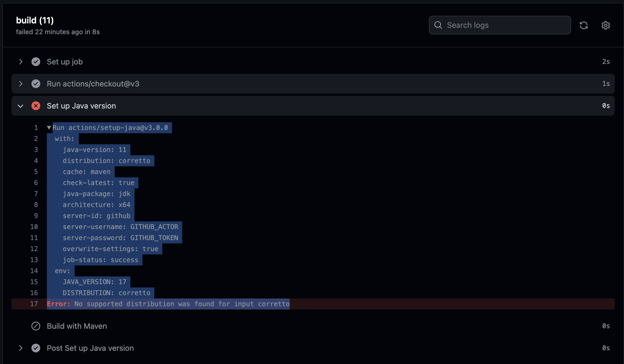The image size is (624, 364).
Task: Click the re-run logs refresh icon
Action: [584, 25]
